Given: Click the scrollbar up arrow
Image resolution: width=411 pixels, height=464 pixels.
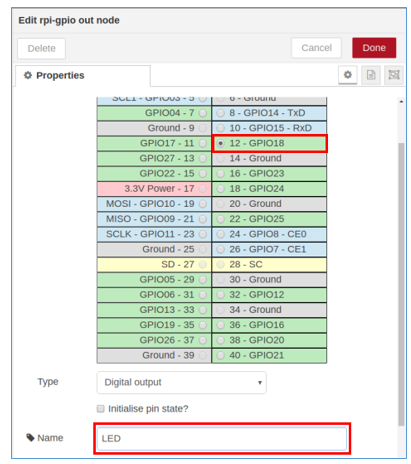Looking at the screenshot, I should click(x=401, y=101).
